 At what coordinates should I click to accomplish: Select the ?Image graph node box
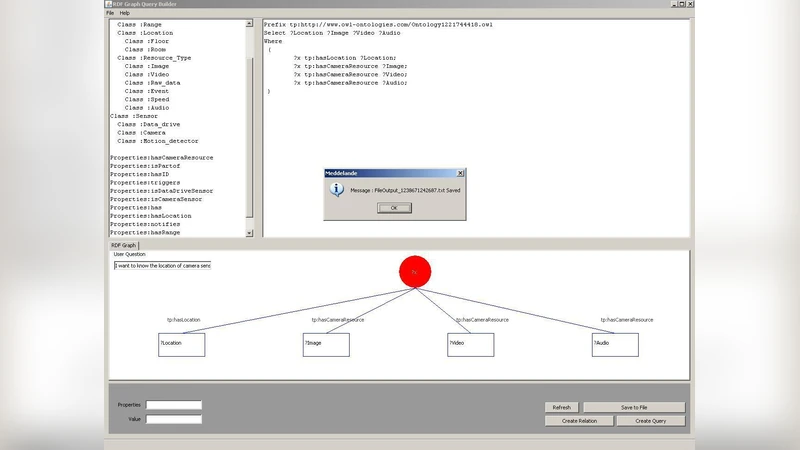point(326,344)
